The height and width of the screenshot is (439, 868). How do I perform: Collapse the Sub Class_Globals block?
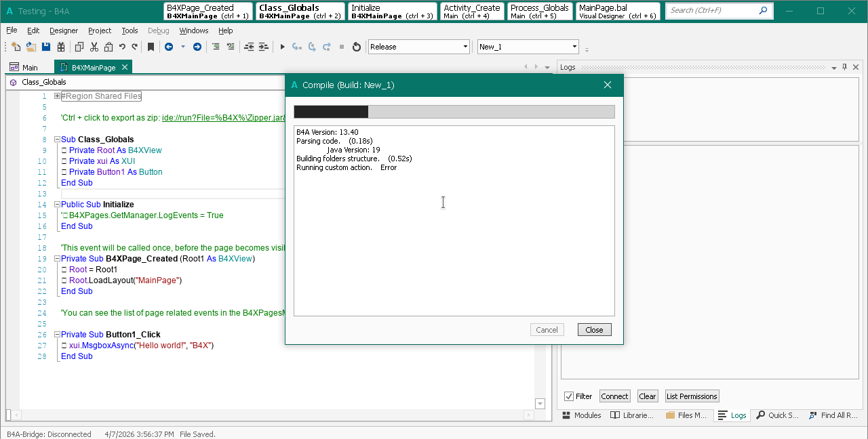[x=57, y=140]
